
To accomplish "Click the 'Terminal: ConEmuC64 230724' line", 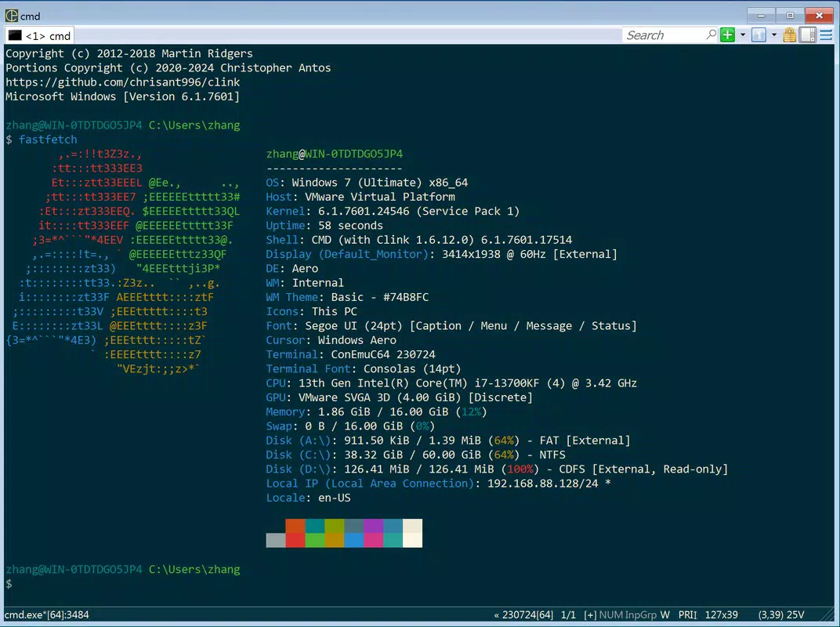I will (351, 354).
